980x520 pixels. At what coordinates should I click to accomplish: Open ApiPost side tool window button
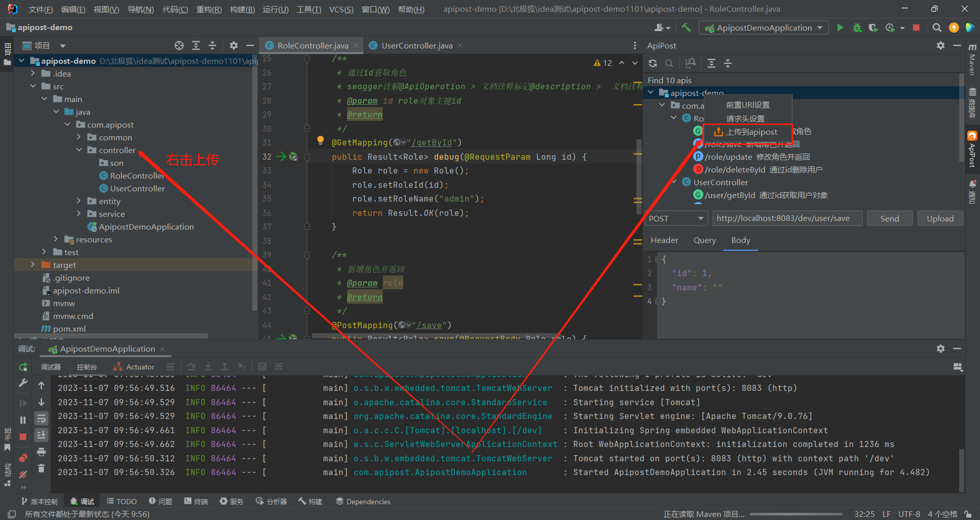point(972,150)
